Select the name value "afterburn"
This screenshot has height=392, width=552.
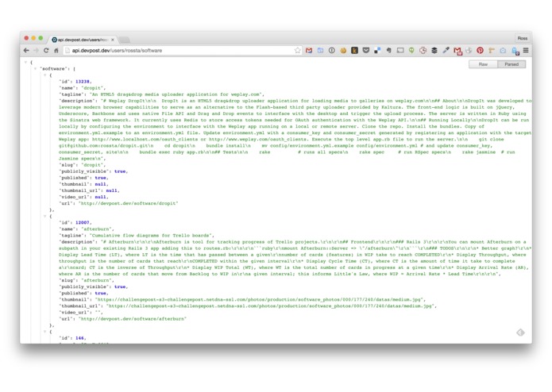(97, 229)
